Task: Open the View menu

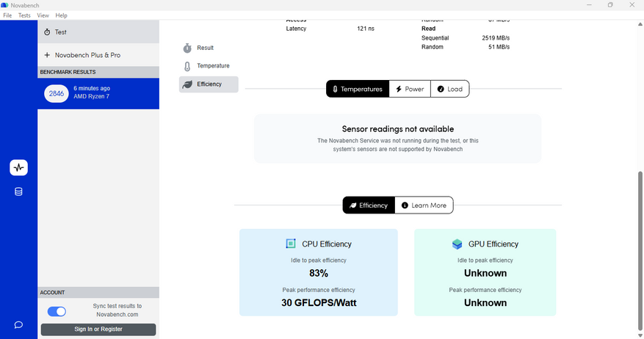Action: click(x=43, y=15)
